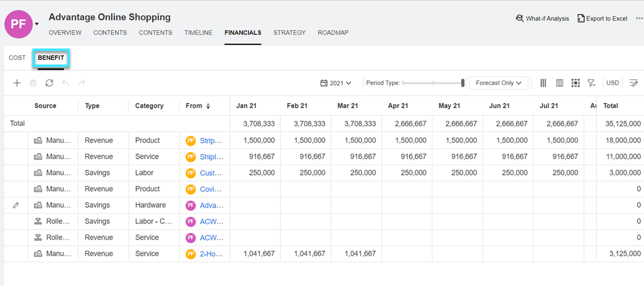The height and width of the screenshot is (286, 644).
Task: Click the Advantage Online Shopping title
Action: click(x=109, y=17)
